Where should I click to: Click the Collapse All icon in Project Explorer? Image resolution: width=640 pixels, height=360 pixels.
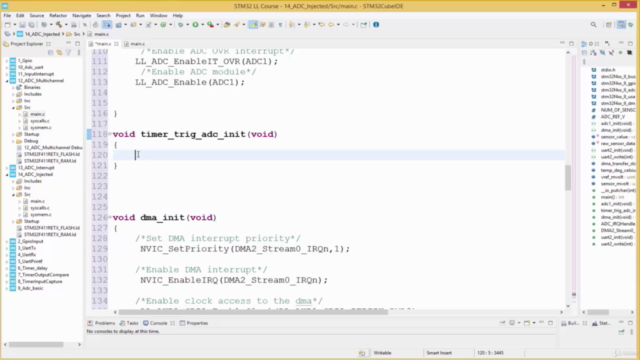coord(51,52)
